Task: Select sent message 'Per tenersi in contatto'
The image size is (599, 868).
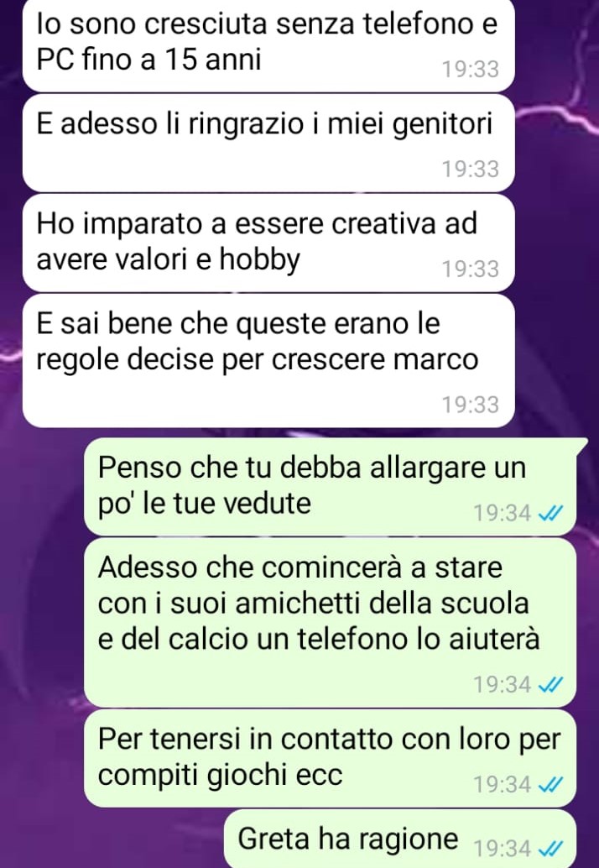Action: point(330,758)
